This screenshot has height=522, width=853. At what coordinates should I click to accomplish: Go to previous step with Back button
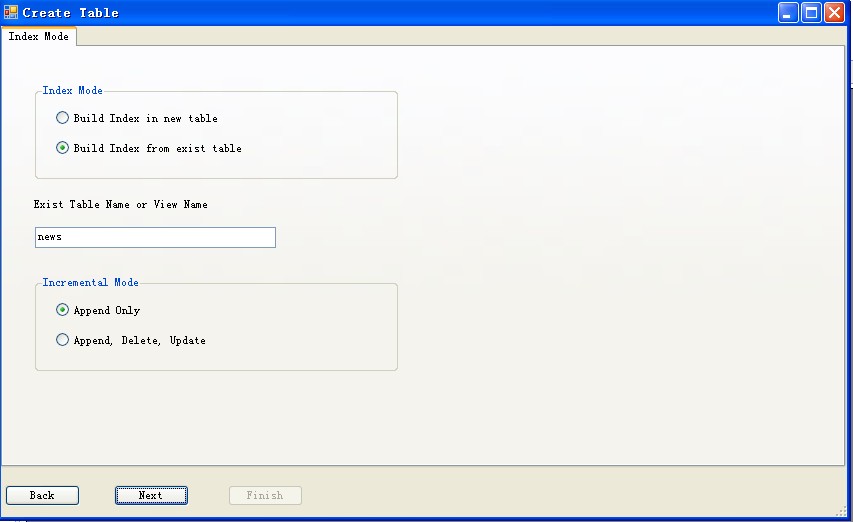(x=42, y=495)
